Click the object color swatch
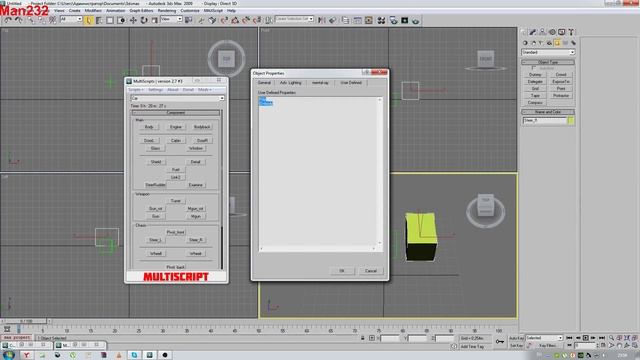The height and width of the screenshot is (360, 640). click(571, 120)
